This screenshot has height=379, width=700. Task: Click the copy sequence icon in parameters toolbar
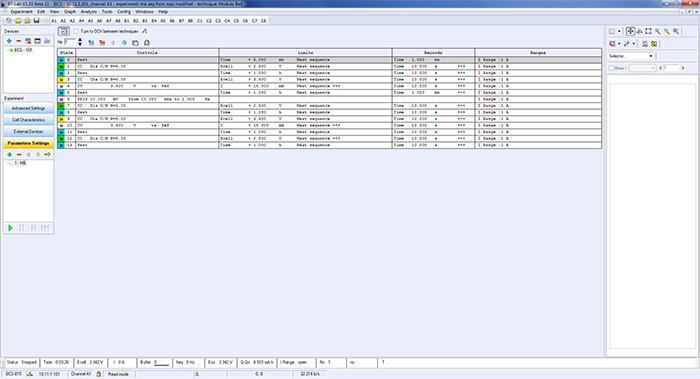135,43
